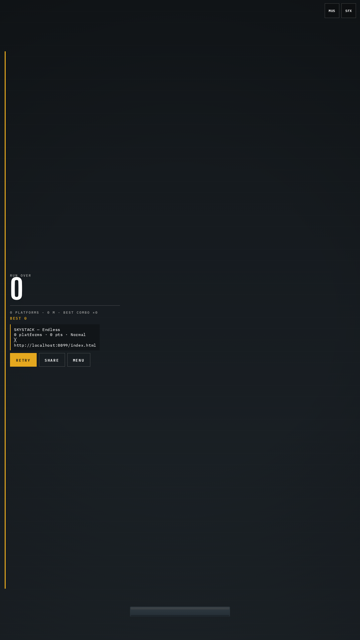Click the yellow RETRY button
360x640 pixels.
23,360
